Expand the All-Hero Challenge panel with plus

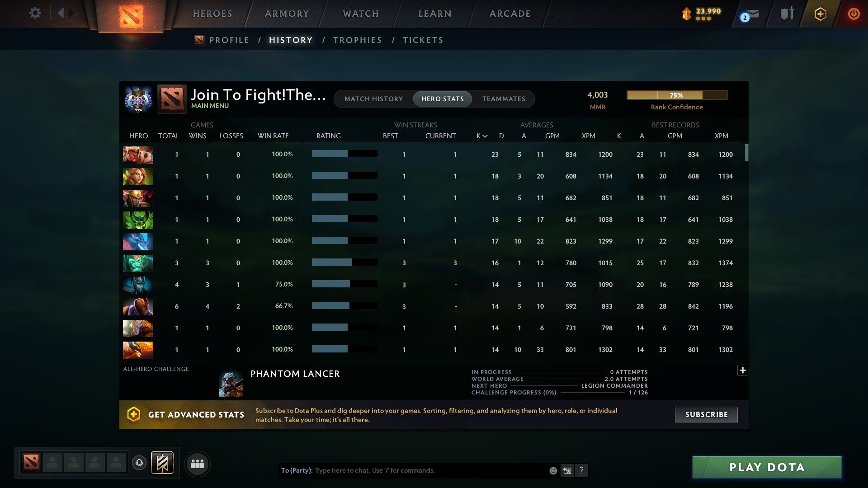pyautogui.click(x=742, y=370)
